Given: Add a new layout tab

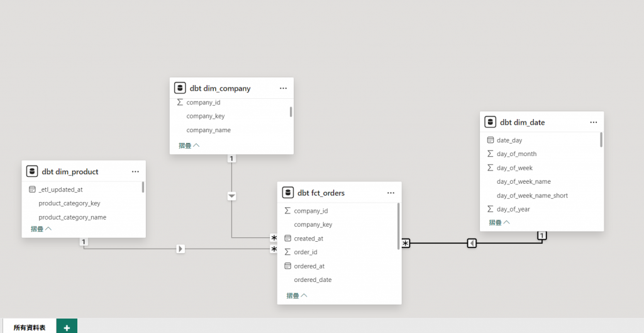Looking at the screenshot, I should coord(67,327).
